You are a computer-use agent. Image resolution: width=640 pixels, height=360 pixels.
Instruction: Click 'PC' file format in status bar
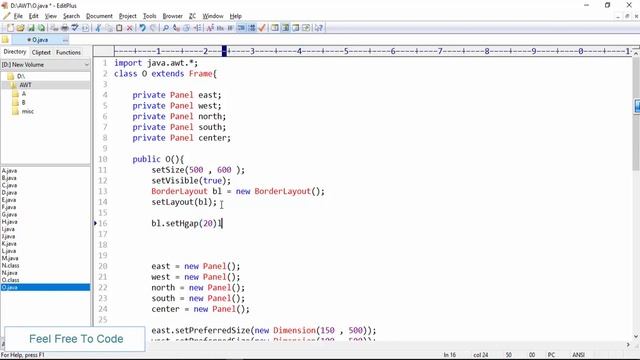[551, 355]
